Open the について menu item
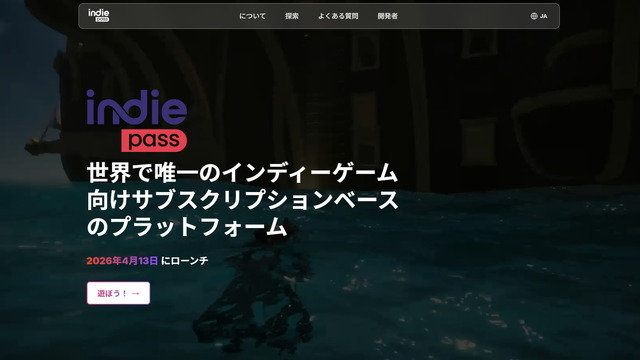Screen dimensions: 640x360 tap(252, 16)
